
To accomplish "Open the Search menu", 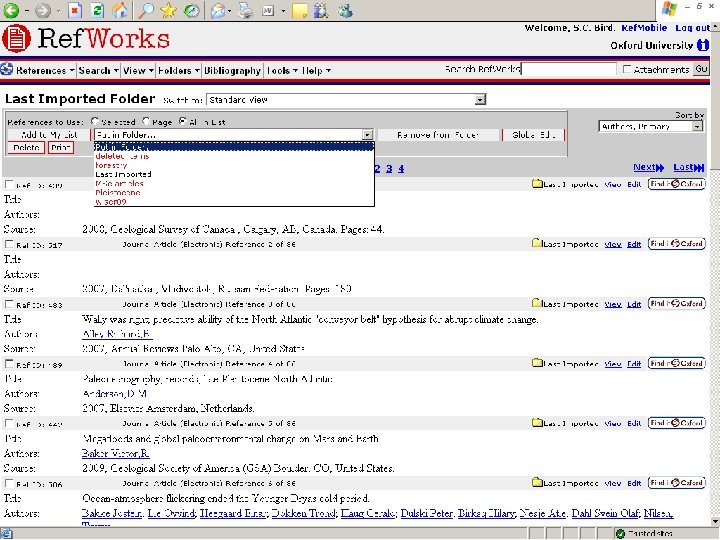I will pyautogui.click(x=98, y=71).
